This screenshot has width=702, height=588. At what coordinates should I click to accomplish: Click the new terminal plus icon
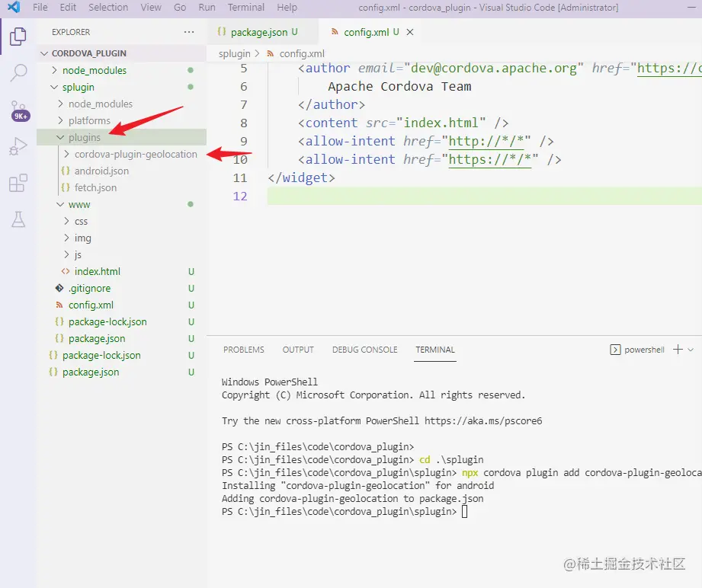[x=678, y=350]
